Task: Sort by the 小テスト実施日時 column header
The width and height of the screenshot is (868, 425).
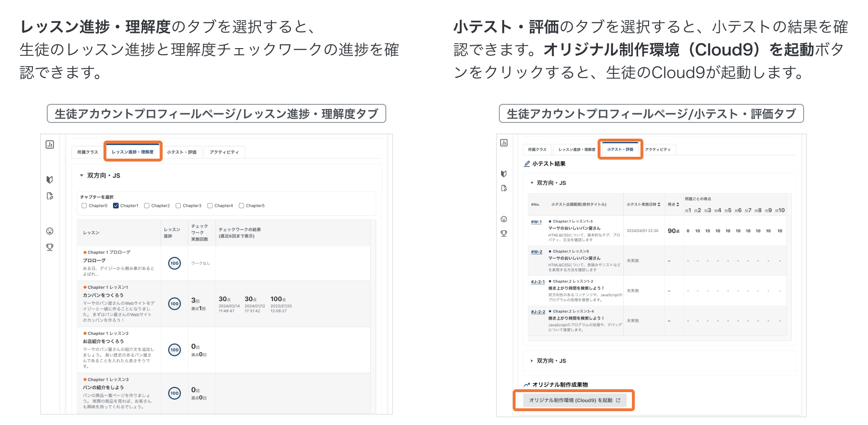Action: [643, 204]
